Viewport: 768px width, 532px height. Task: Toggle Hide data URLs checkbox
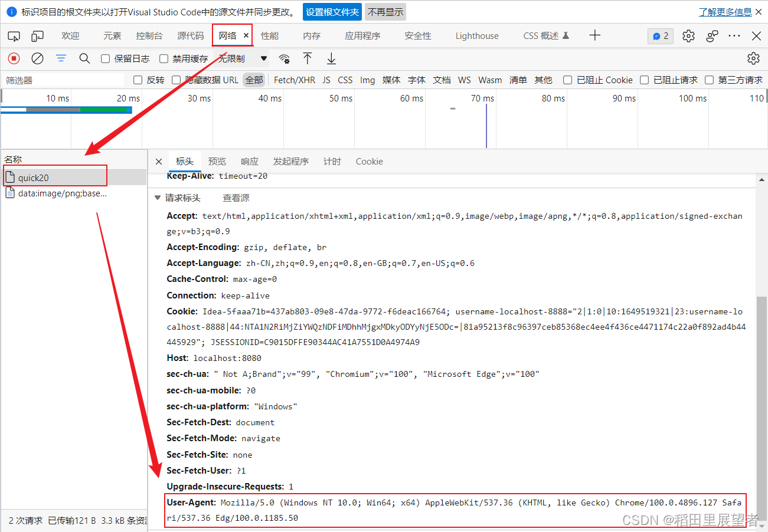(x=176, y=80)
